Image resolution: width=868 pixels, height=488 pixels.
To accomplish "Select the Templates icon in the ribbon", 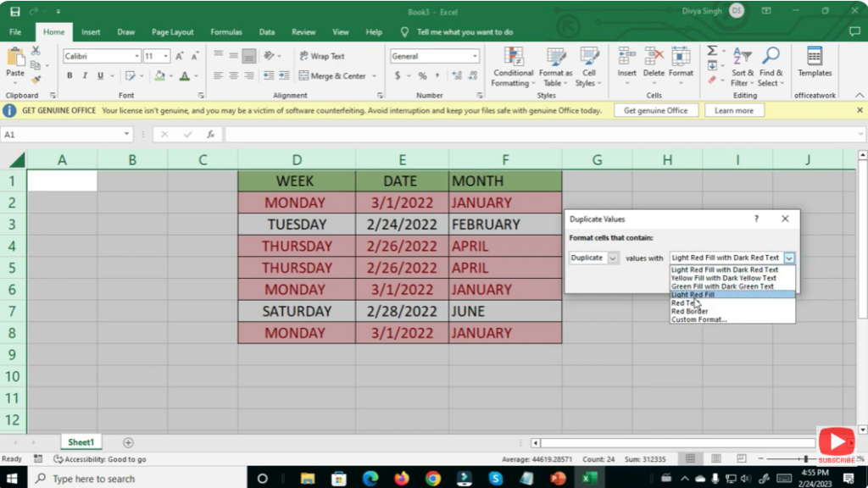I will pyautogui.click(x=814, y=64).
